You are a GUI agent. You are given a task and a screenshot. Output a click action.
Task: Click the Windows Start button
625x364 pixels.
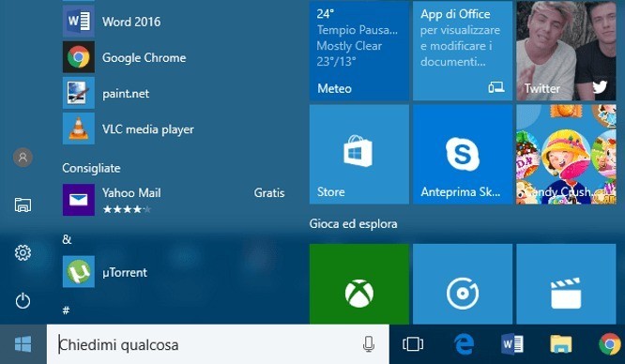[x=23, y=344]
